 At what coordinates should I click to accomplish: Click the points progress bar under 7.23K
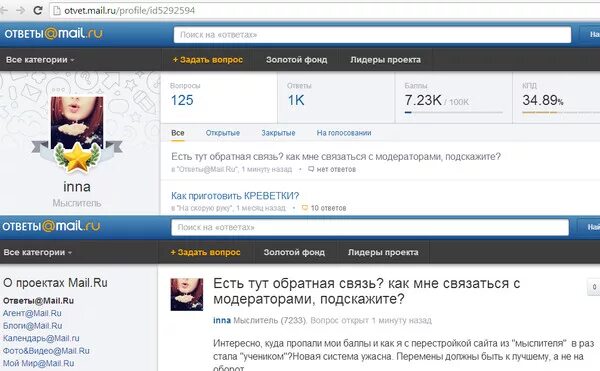pos(453,112)
